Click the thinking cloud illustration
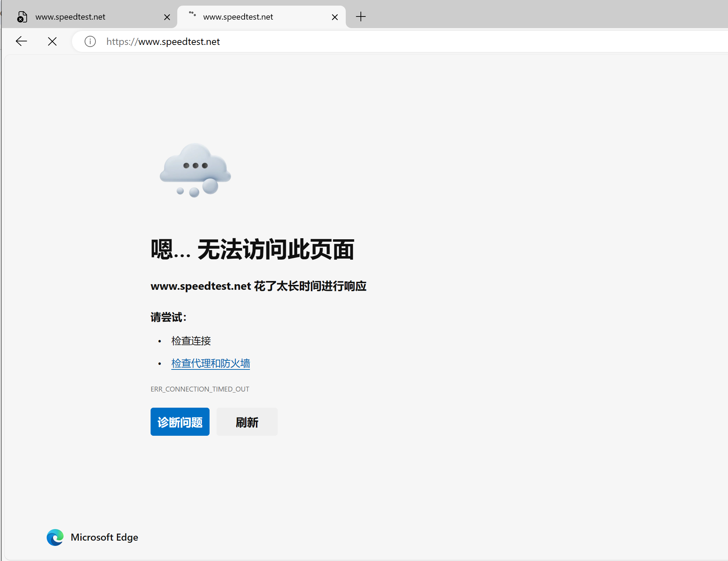The width and height of the screenshot is (728, 561). coord(195,170)
